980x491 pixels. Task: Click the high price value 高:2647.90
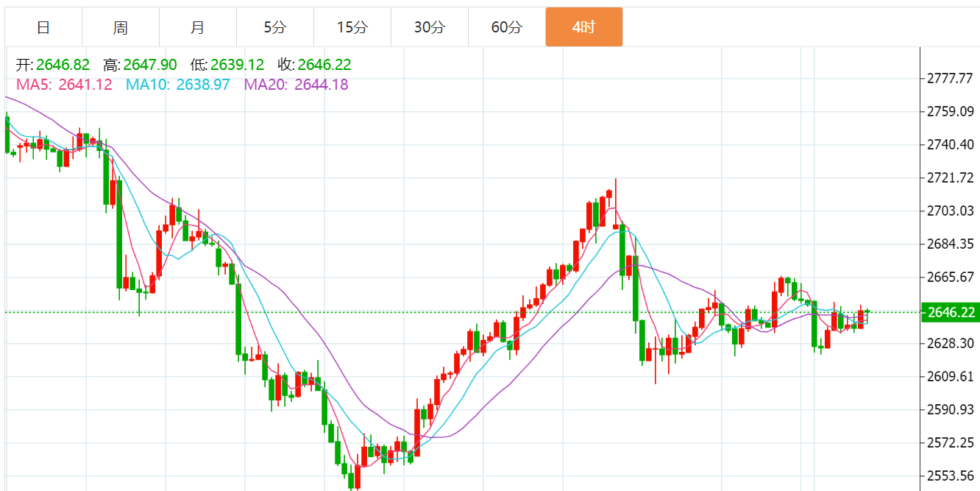[140, 65]
